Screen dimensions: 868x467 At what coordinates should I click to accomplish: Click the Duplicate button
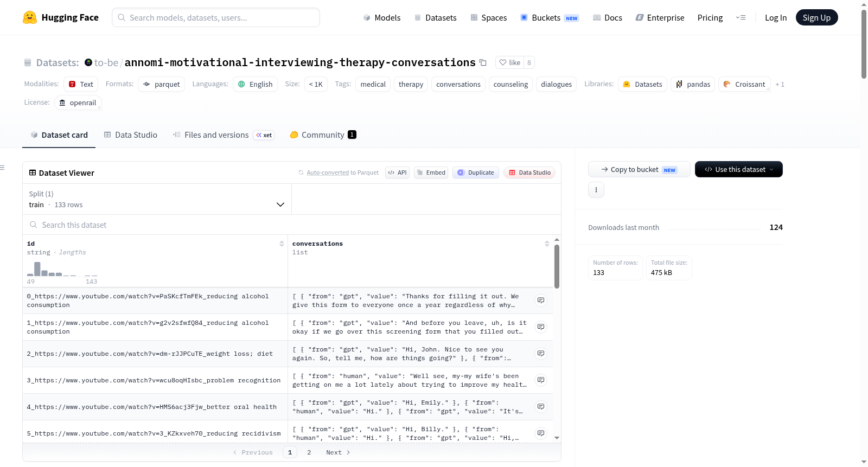click(475, 172)
